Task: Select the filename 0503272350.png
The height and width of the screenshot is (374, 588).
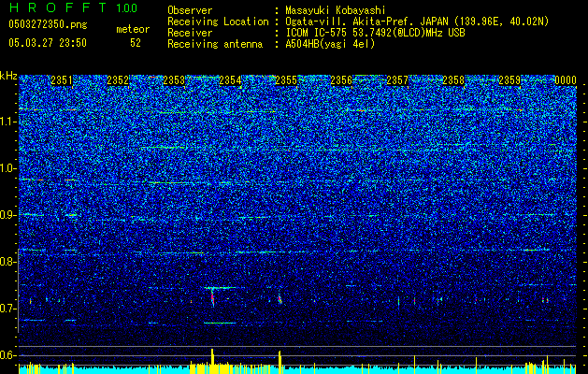Action: pos(48,24)
